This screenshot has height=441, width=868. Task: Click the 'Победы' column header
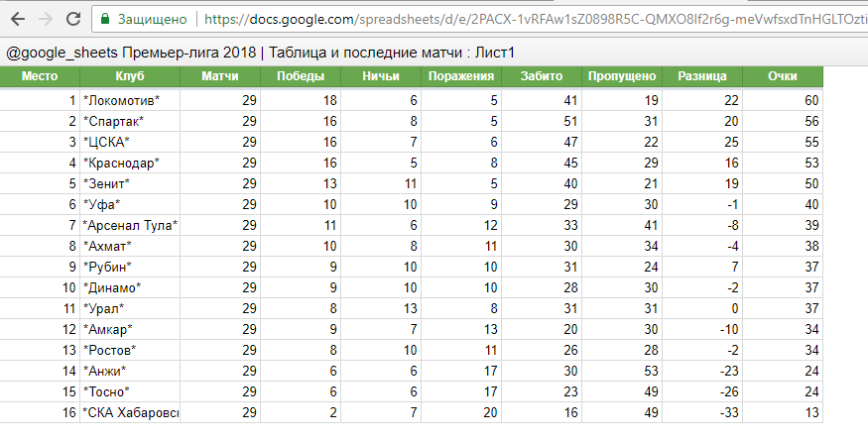(x=301, y=76)
